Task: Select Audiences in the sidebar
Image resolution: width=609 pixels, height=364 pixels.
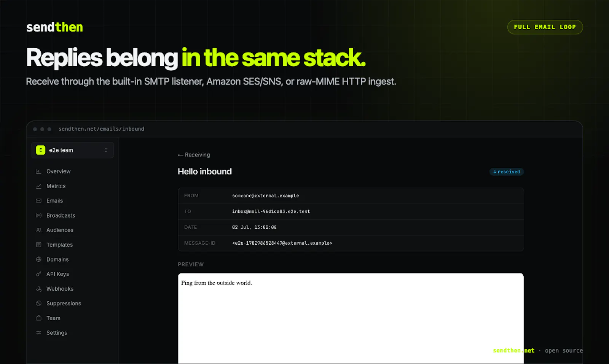Action: point(60,230)
